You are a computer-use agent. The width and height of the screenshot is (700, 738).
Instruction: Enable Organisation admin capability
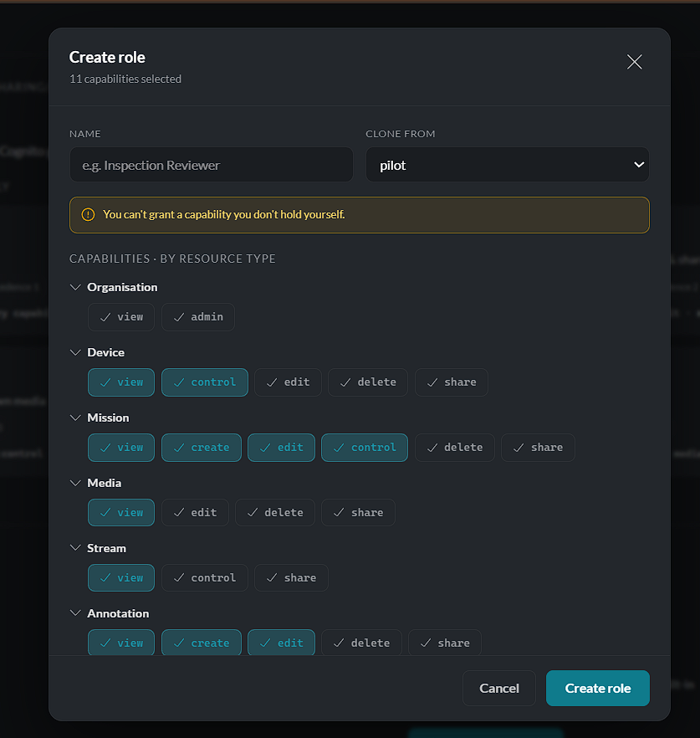[x=198, y=317]
